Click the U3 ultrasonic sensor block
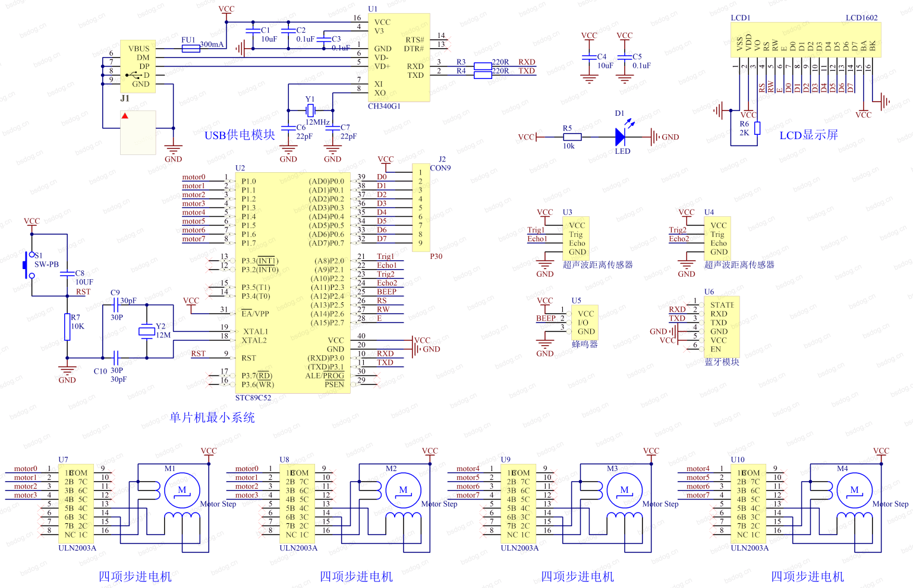 pyautogui.click(x=576, y=239)
